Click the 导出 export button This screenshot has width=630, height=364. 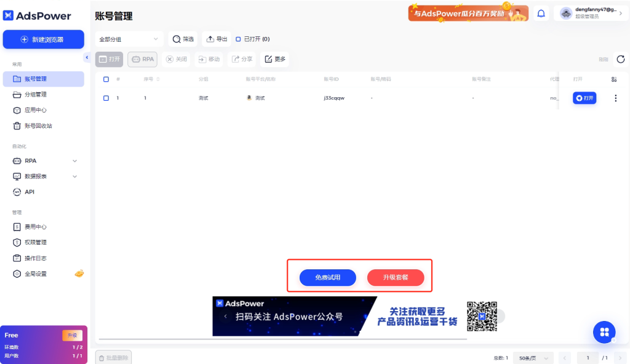[x=217, y=39]
